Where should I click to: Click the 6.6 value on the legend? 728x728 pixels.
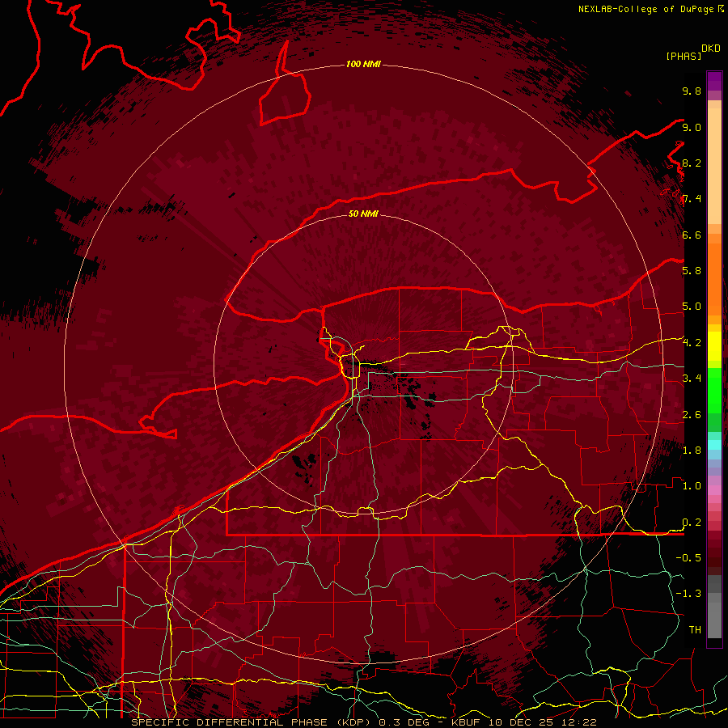click(x=692, y=235)
